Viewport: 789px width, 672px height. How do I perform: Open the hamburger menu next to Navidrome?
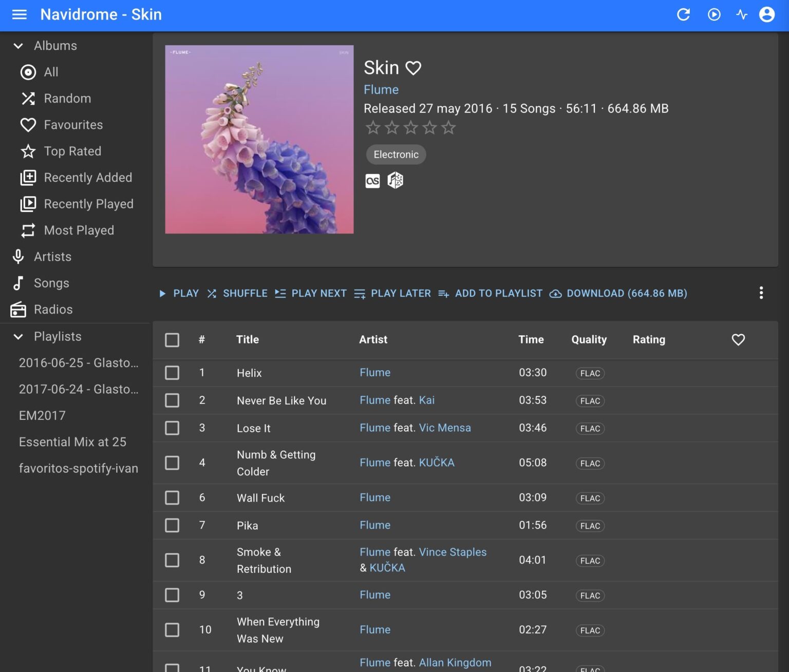point(20,14)
